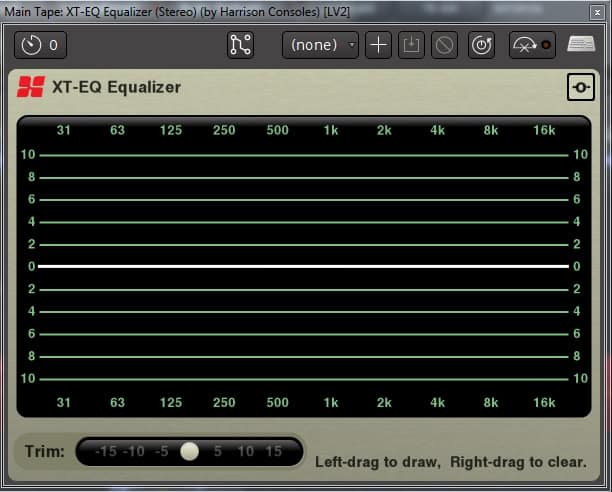
Task: Click the window title bar text
Action: tap(178, 10)
